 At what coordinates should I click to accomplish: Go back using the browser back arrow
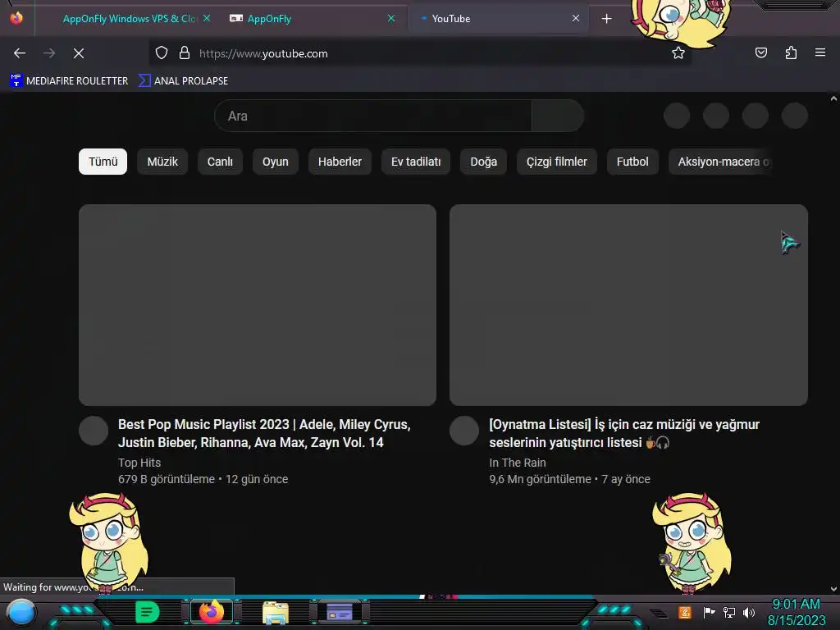[20, 53]
